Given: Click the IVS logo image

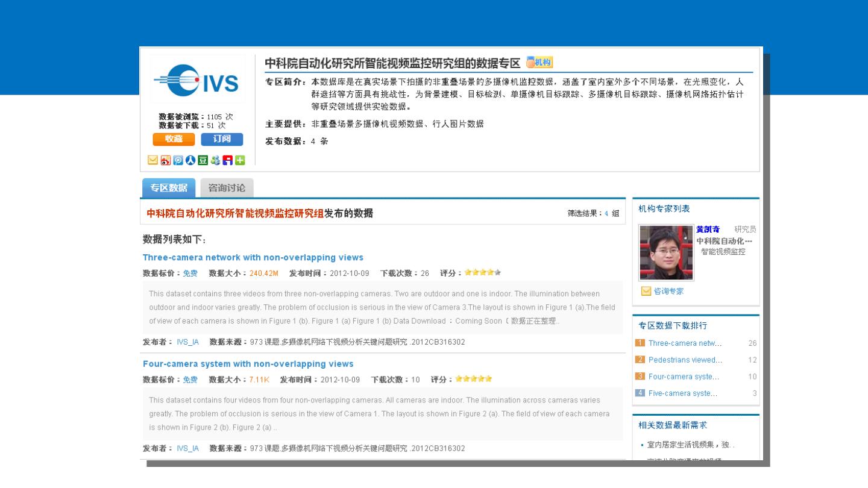Looking at the screenshot, I should (x=198, y=81).
